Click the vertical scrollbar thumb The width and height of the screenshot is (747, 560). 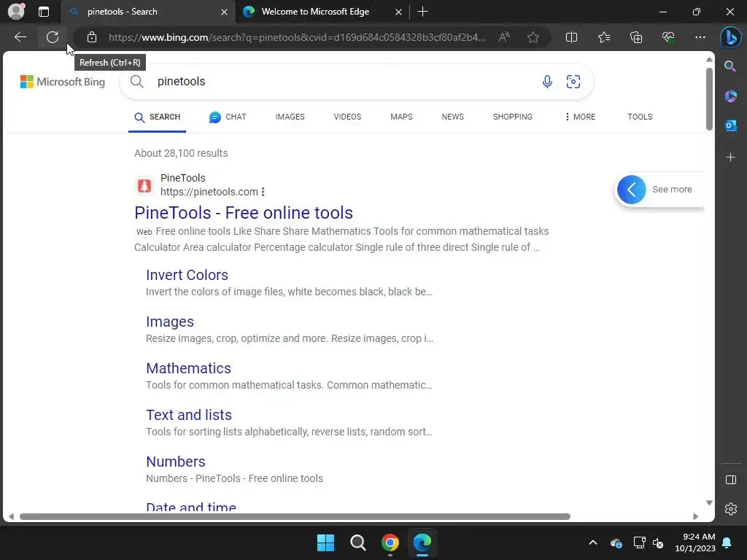coord(709,99)
